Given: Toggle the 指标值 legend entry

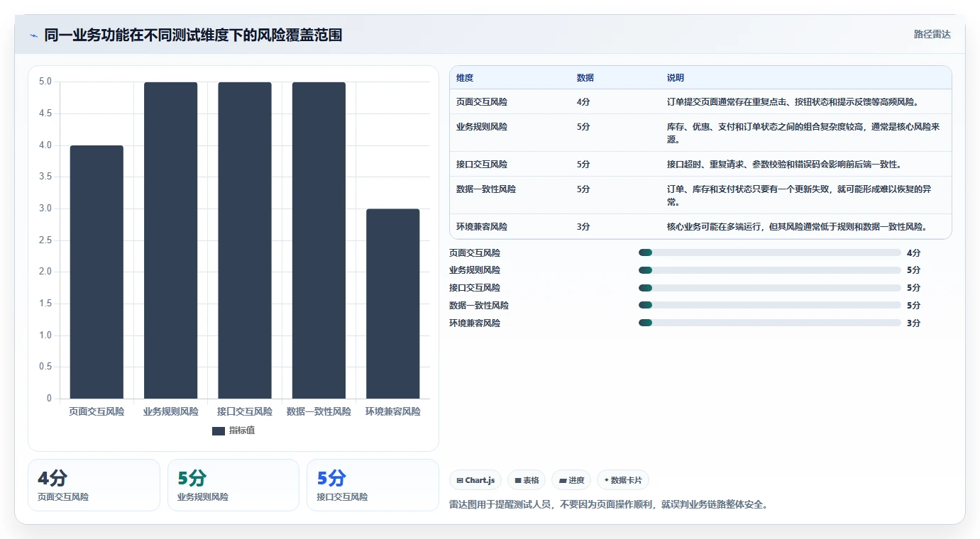Looking at the screenshot, I should (233, 430).
